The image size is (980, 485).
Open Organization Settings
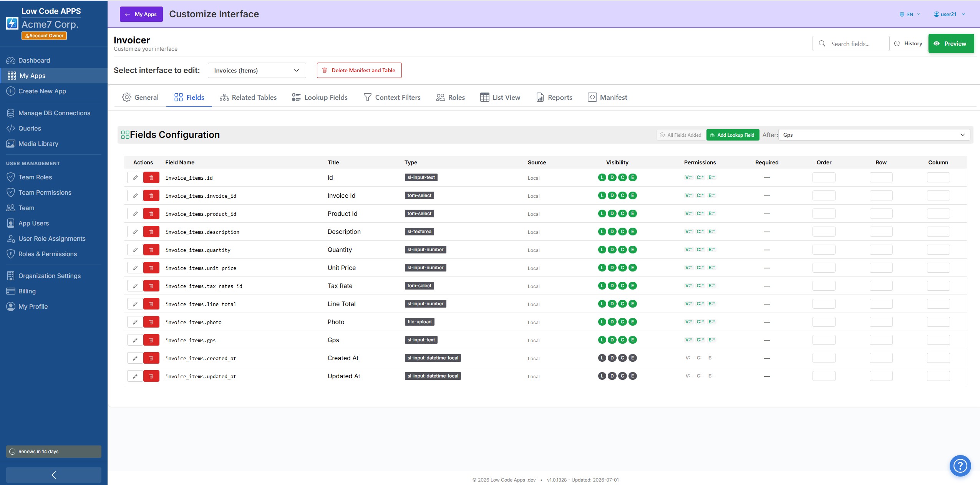[54, 276]
